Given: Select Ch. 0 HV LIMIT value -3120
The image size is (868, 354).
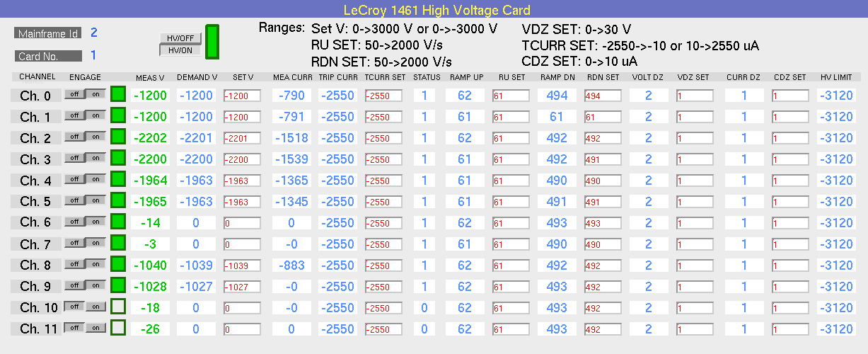Looking at the screenshot, I should tap(837, 96).
